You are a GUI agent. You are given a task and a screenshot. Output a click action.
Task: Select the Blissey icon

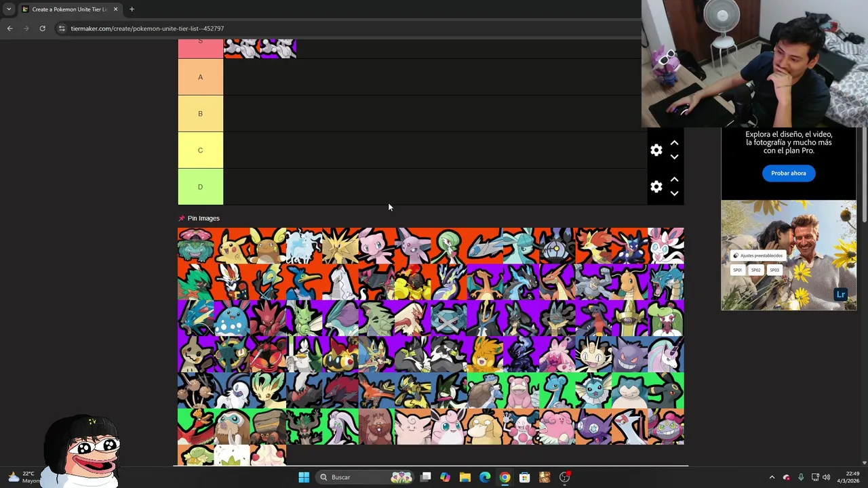557,426
